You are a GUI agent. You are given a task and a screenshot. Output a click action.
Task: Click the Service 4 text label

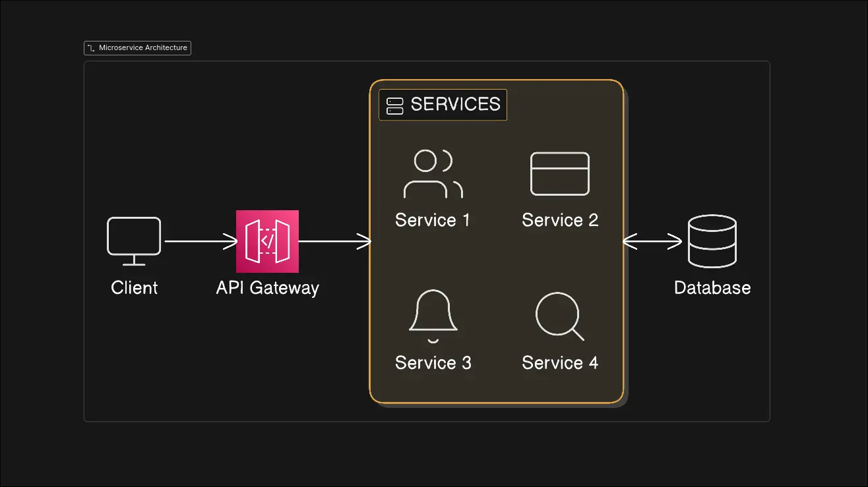coord(560,363)
